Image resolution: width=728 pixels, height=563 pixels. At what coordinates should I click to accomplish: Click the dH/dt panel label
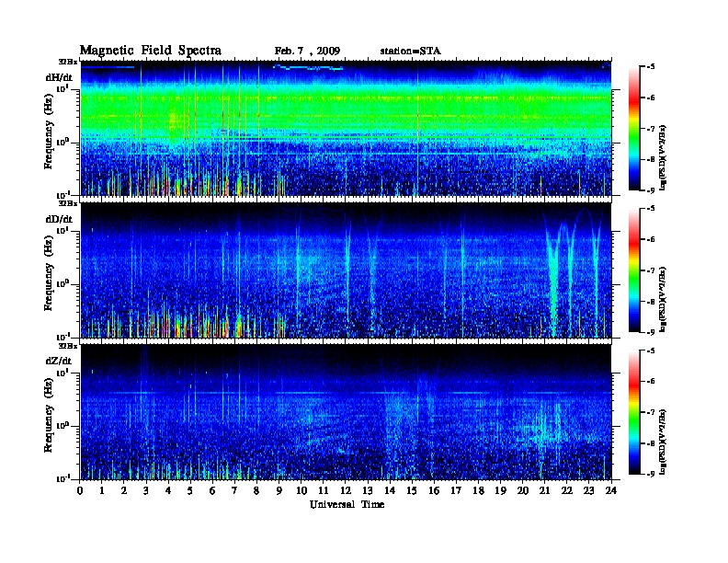(59, 77)
